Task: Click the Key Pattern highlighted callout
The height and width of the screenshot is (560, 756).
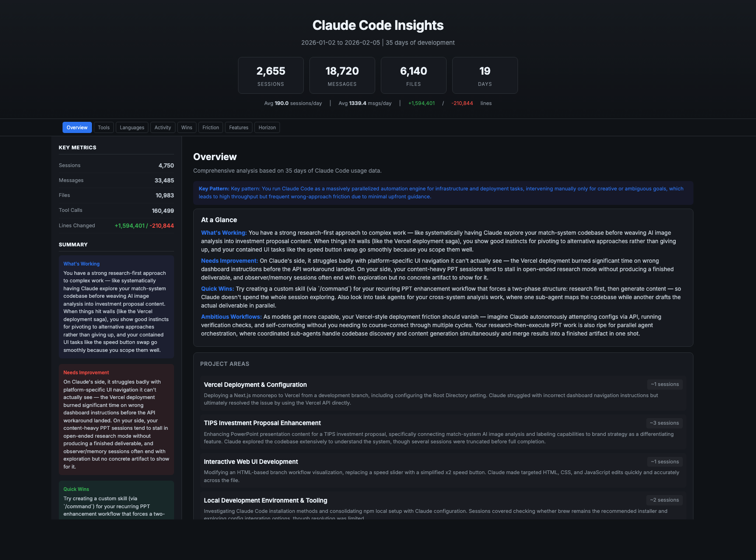Action: 443,193
